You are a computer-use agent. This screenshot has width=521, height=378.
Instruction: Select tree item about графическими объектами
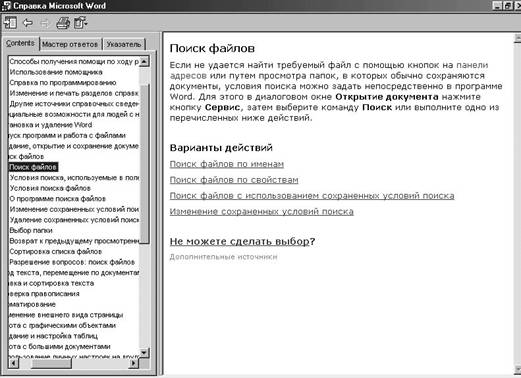[x=62, y=326]
